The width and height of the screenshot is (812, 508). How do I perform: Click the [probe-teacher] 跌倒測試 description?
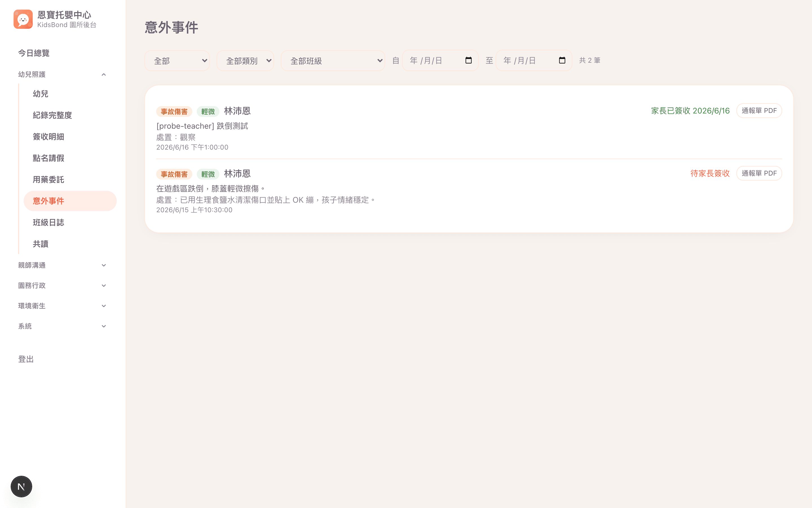click(202, 126)
